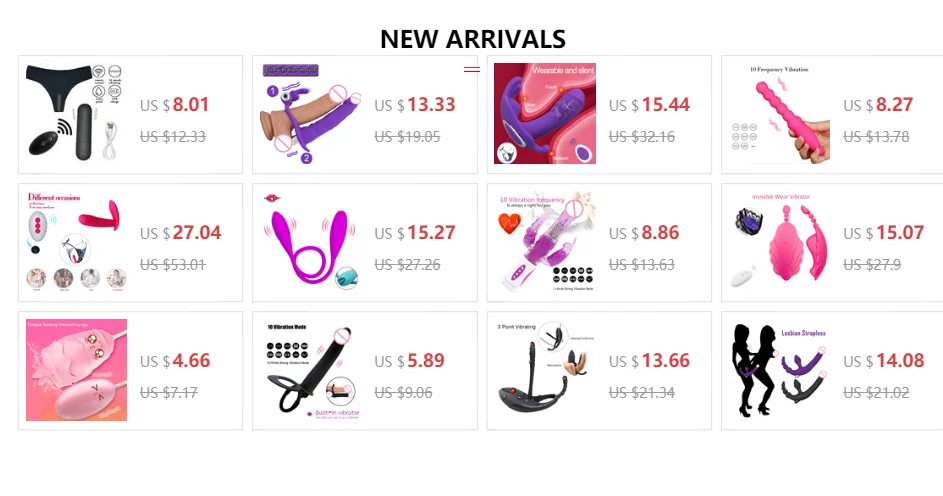View the '10 Vibration Mode' product image
This screenshot has width=943, height=496.
coord(310,370)
